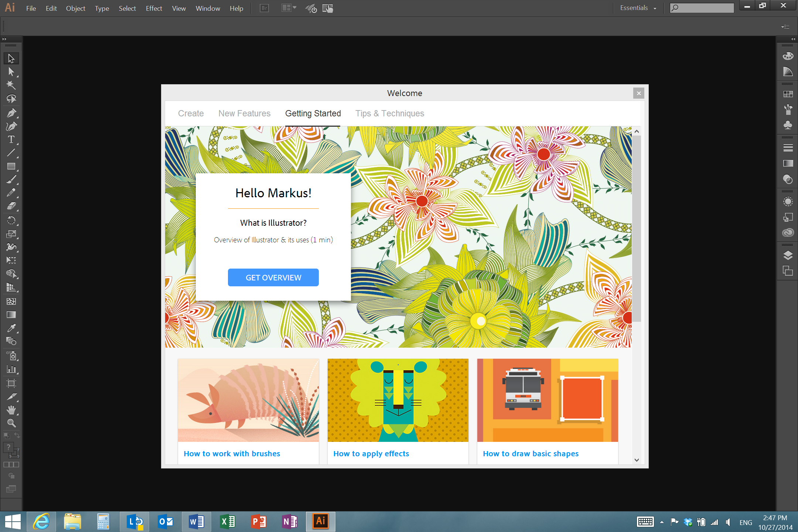Switch to the Tips & Techniques tab
Viewport: 798px width, 532px height.
tap(389, 113)
